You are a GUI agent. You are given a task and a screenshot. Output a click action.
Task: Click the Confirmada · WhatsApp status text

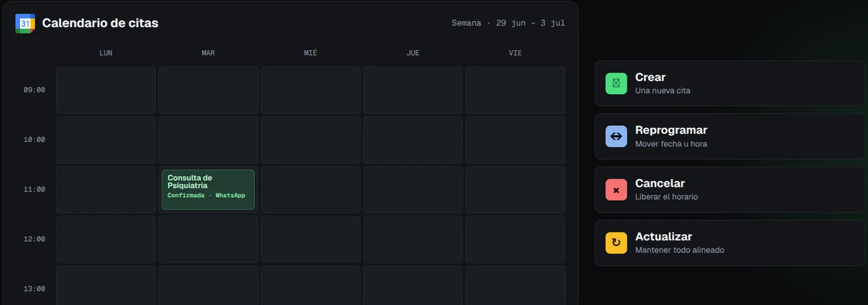tap(206, 196)
